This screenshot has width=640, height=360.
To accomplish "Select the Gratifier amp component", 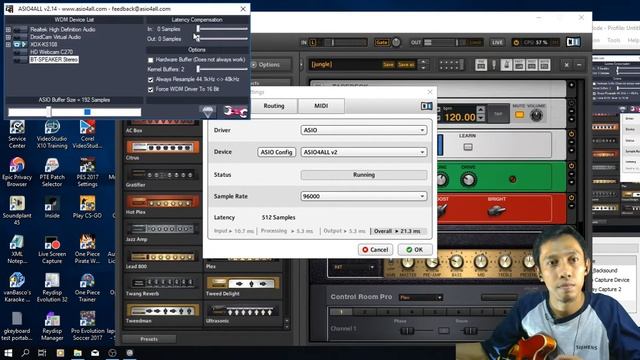I will 163,177.
